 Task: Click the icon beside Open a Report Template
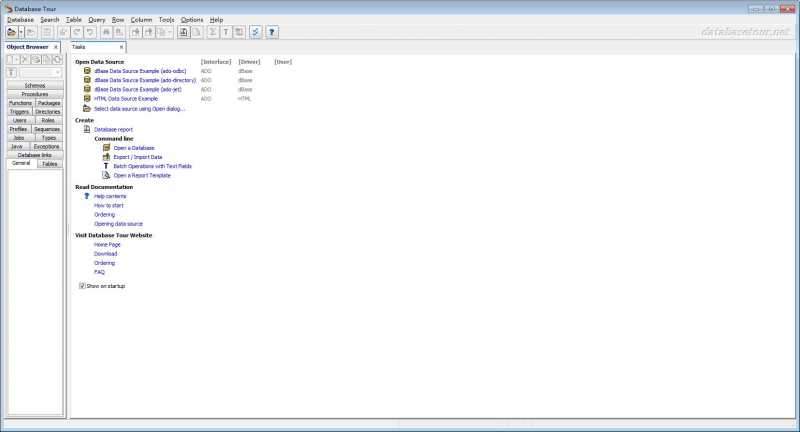click(106, 175)
